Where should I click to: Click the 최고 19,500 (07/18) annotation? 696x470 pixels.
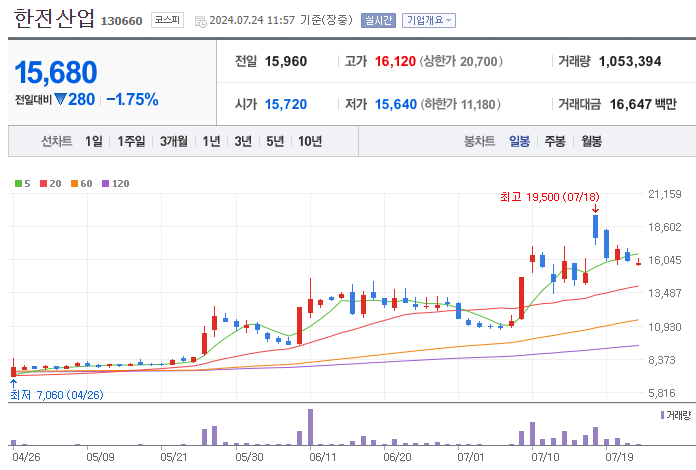coord(550,197)
